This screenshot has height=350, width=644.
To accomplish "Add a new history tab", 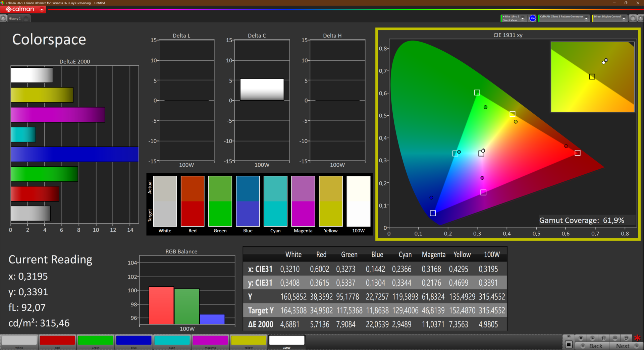I will click(x=26, y=18).
